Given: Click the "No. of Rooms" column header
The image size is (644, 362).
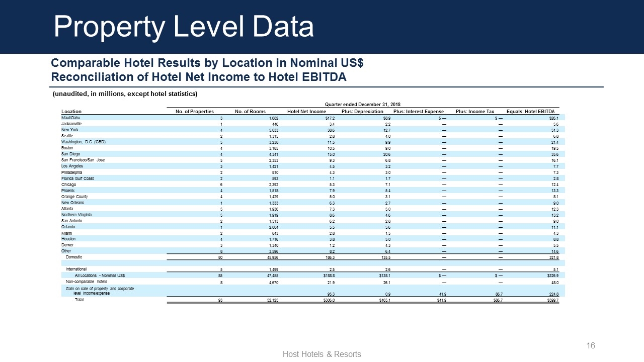Looking at the screenshot, I should (251, 111).
